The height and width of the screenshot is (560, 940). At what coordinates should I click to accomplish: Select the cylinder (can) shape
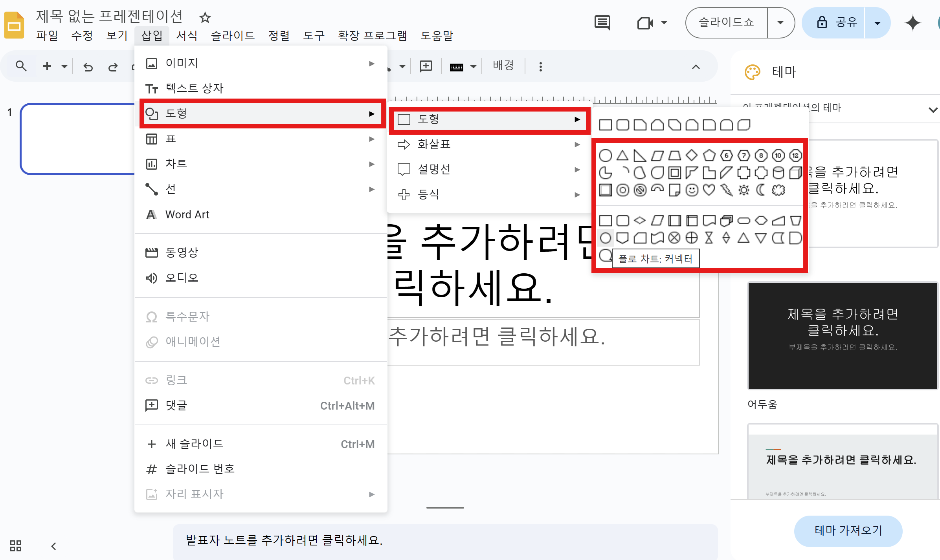(x=778, y=173)
